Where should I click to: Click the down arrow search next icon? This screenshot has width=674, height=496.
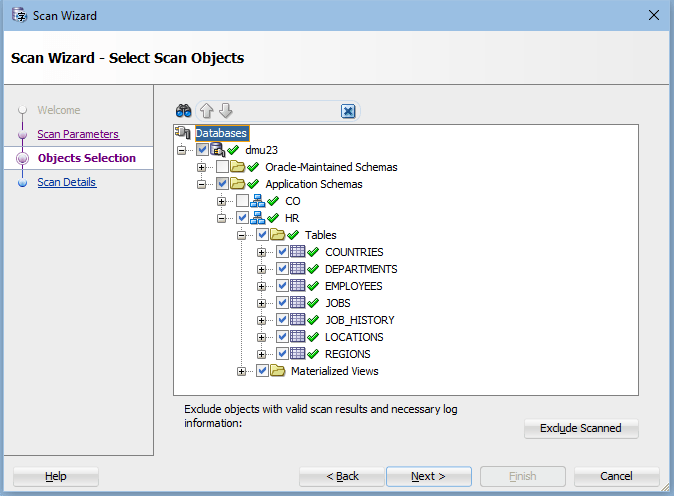pos(226,111)
